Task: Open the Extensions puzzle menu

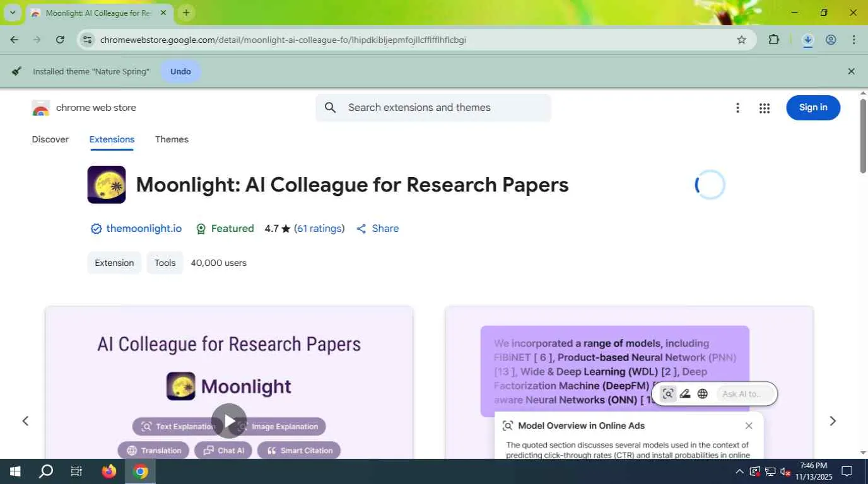Action: pyautogui.click(x=774, y=40)
